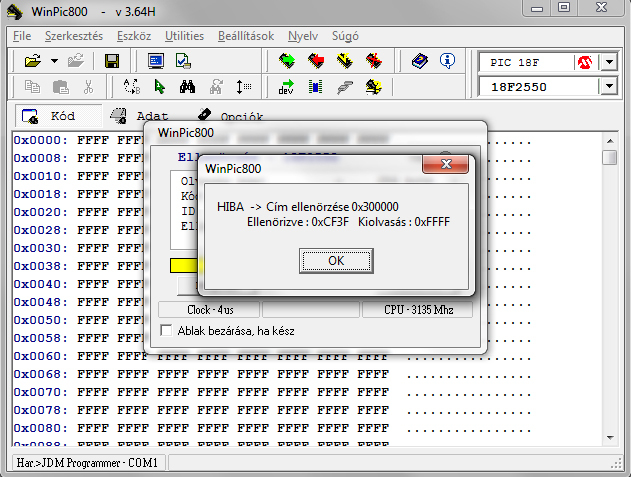Click the binoculars find icon
The height and width of the screenshot is (477, 631).
tap(187, 87)
